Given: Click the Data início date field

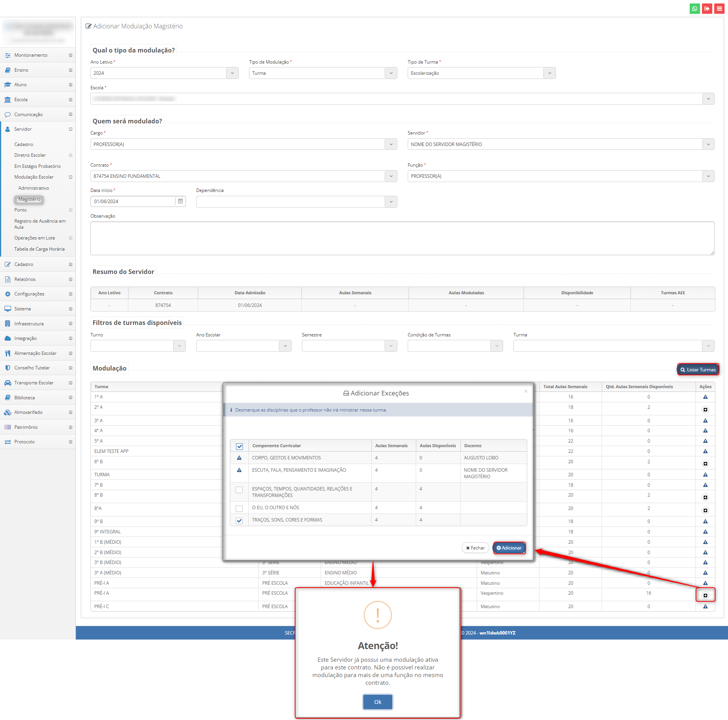Looking at the screenshot, I should (x=133, y=202).
